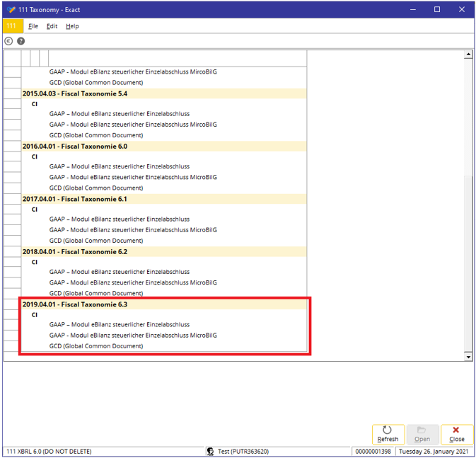Select CI under Fiscal Taxonomie 6.3

coord(35,315)
